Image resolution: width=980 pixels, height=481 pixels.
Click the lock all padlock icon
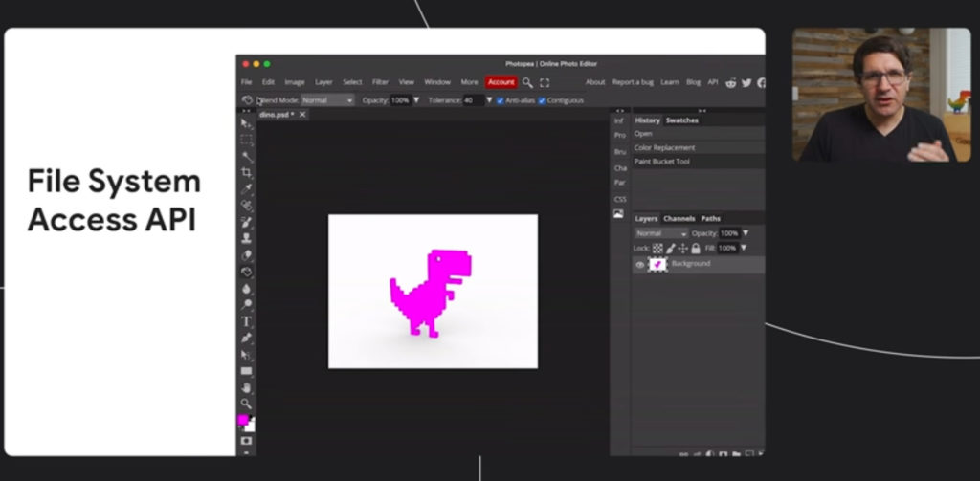(696, 248)
